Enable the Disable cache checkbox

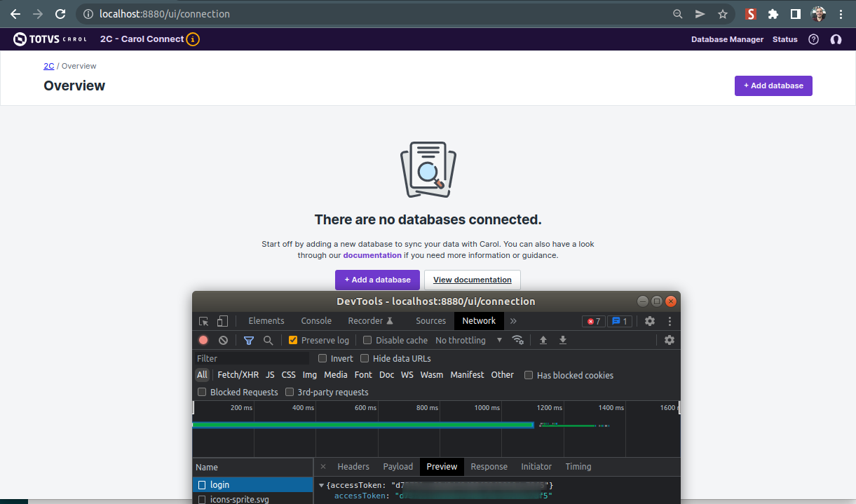tap(367, 340)
